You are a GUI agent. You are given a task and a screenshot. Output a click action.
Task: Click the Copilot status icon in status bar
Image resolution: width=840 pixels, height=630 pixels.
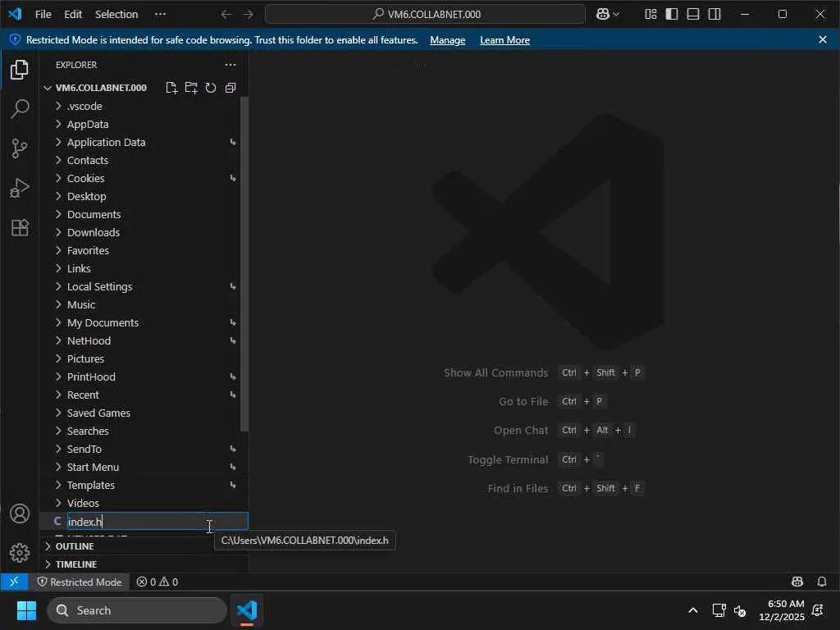click(x=797, y=582)
